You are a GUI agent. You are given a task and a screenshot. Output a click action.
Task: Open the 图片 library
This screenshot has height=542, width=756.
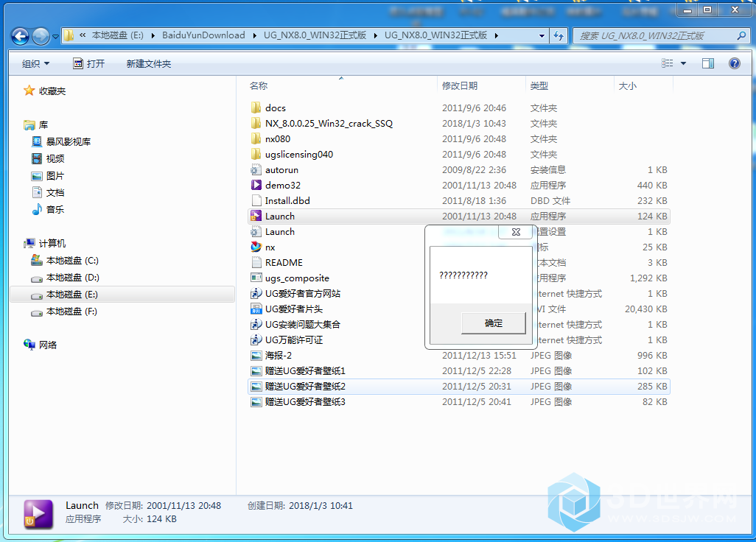[48, 176]
